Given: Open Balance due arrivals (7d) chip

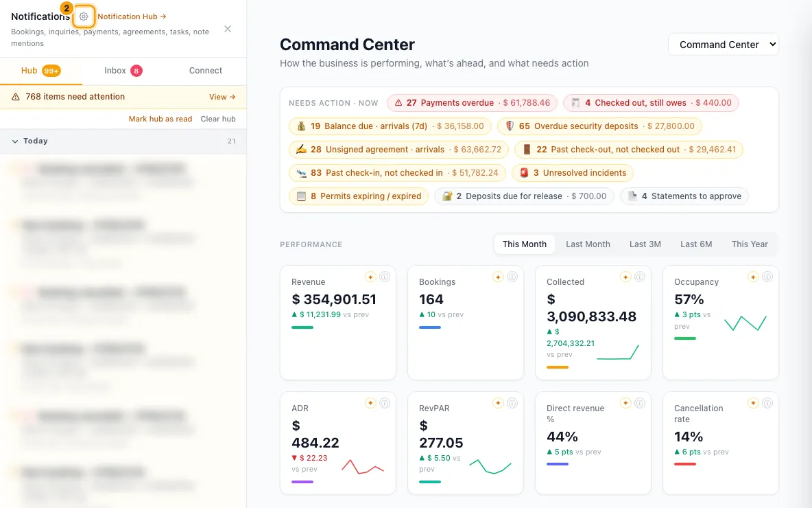Looking at the screenshot, I should (x=390, y=126).
